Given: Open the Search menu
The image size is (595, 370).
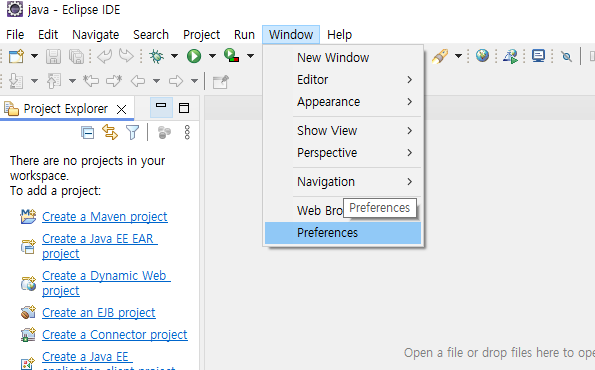Looking at the screenshot, I should pos(151,35).
